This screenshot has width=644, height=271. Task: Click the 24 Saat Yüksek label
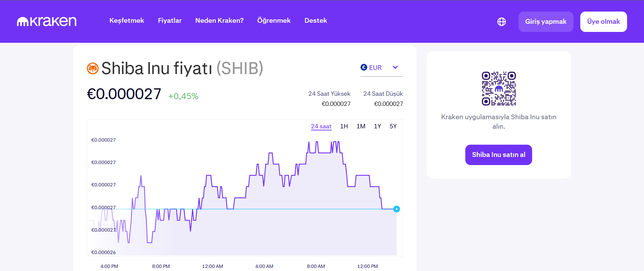(329, 94)
